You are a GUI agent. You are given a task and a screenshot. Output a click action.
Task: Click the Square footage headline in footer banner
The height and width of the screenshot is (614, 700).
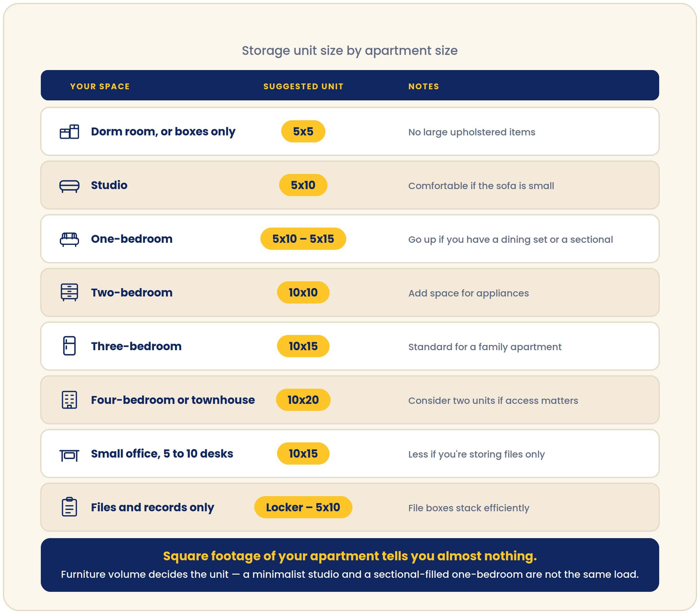[350, 556]
